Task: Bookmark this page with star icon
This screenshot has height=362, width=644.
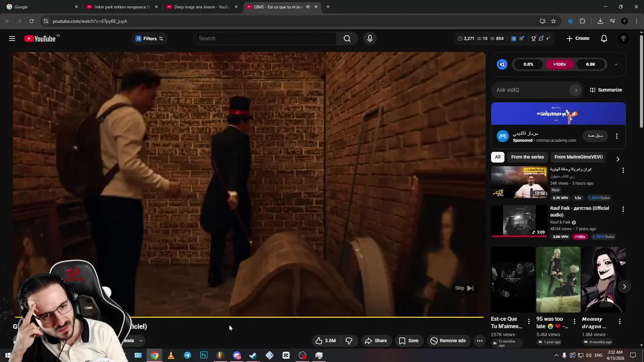Action: point(553,21)
